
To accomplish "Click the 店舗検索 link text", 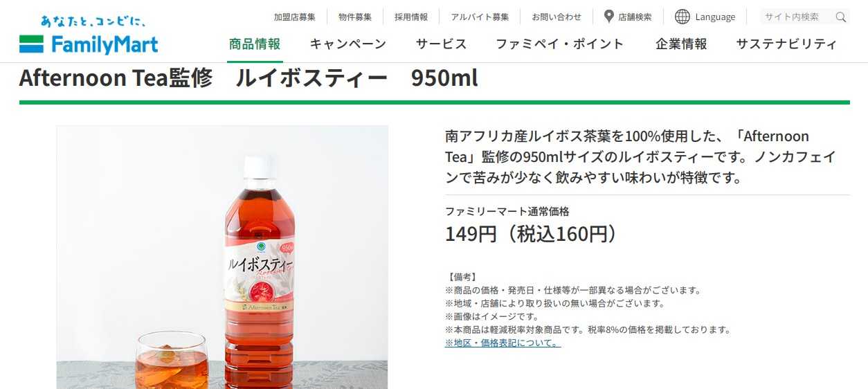I will tap(635, 17).
